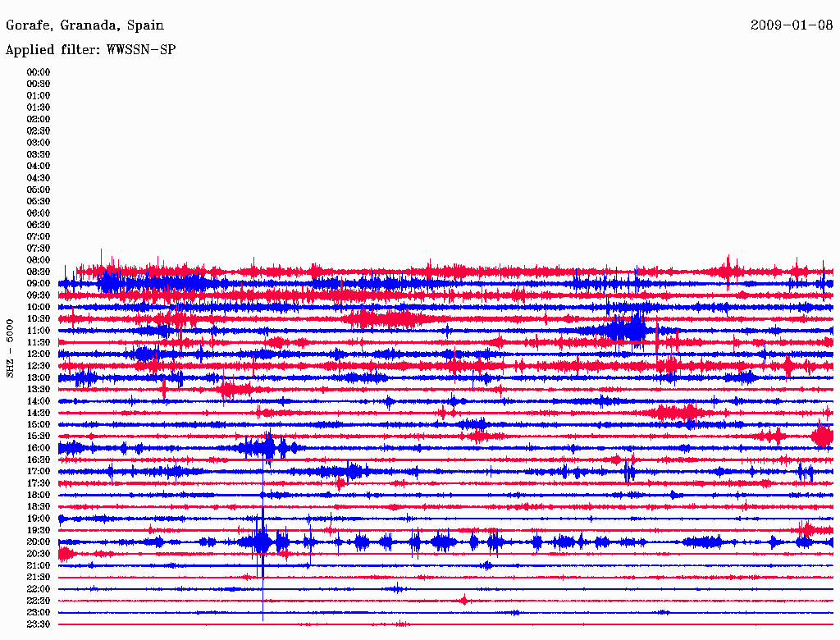
Task: Select the 17:30 time label
Action: [38, 483]
